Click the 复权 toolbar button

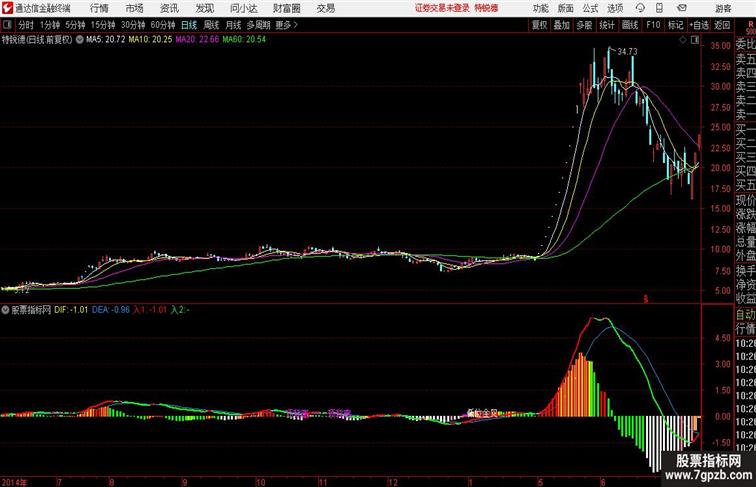point(540,25)
